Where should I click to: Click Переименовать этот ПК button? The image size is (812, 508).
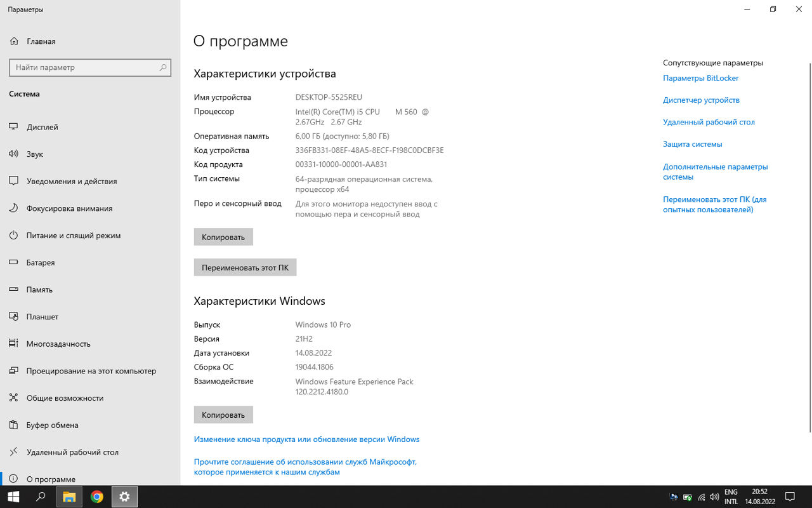pyautogui.click(x=245, y=267)
